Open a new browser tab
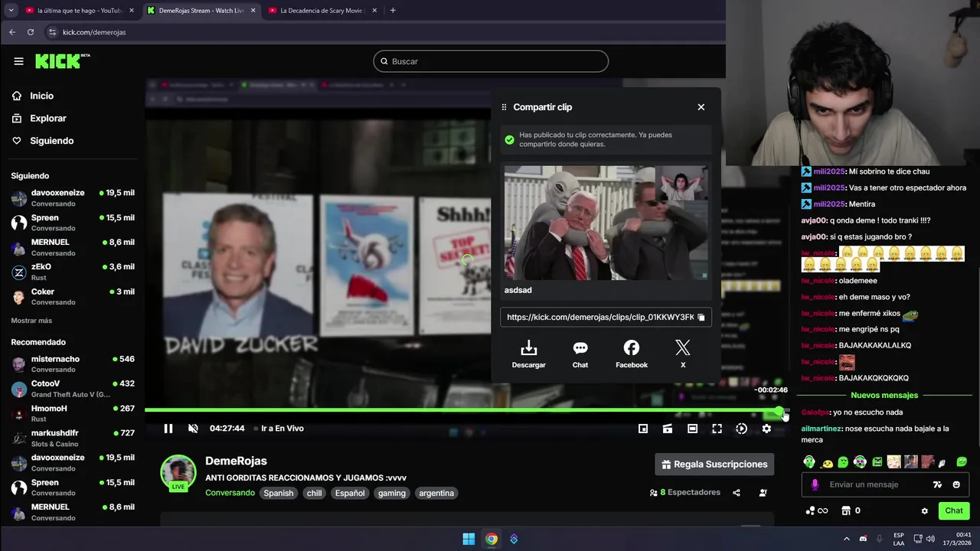This screenshot has width=980, height=551. pyautogui.click(x=393, y=11)
